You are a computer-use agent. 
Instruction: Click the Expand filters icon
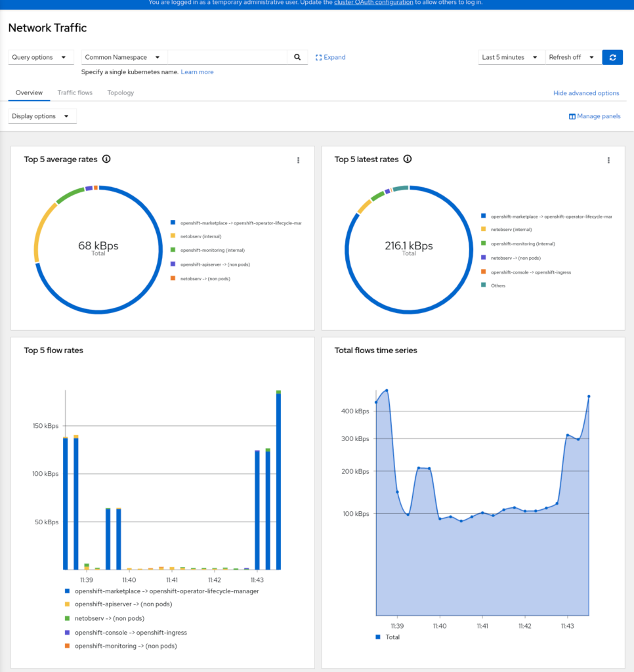(x=319, y=57)
